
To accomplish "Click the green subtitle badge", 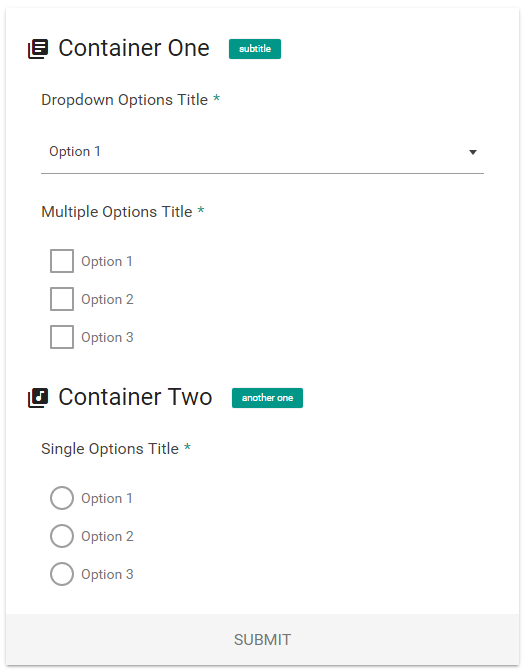I will pyautogui.click(x=255, y=49).
